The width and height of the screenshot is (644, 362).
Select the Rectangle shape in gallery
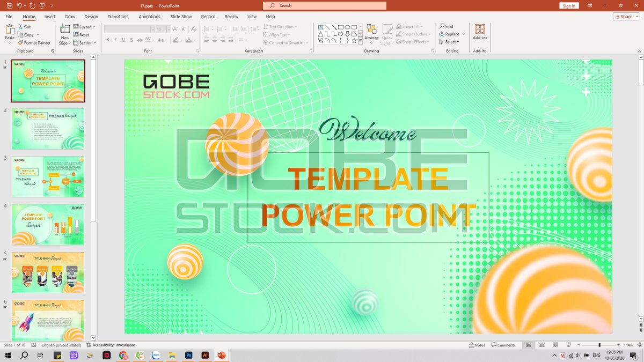coord(340,27)
